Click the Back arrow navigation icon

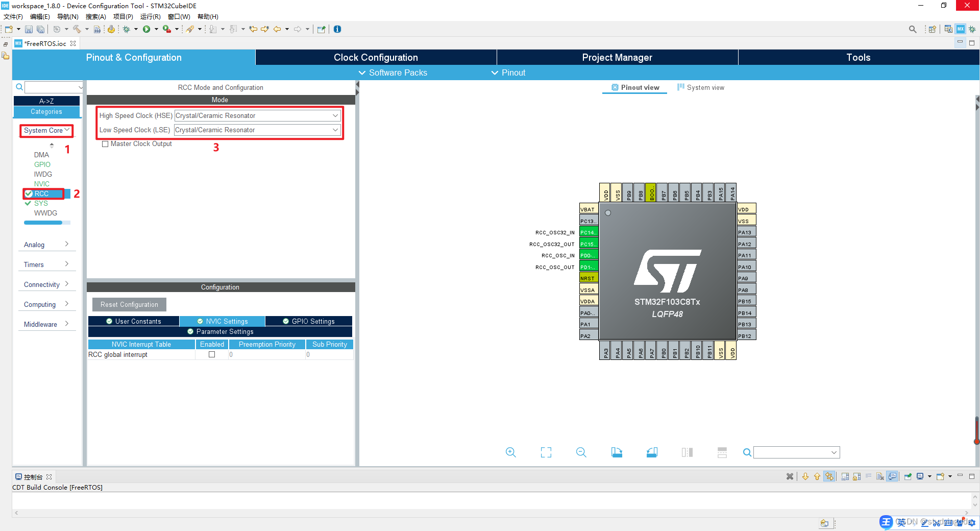[277, 29]
